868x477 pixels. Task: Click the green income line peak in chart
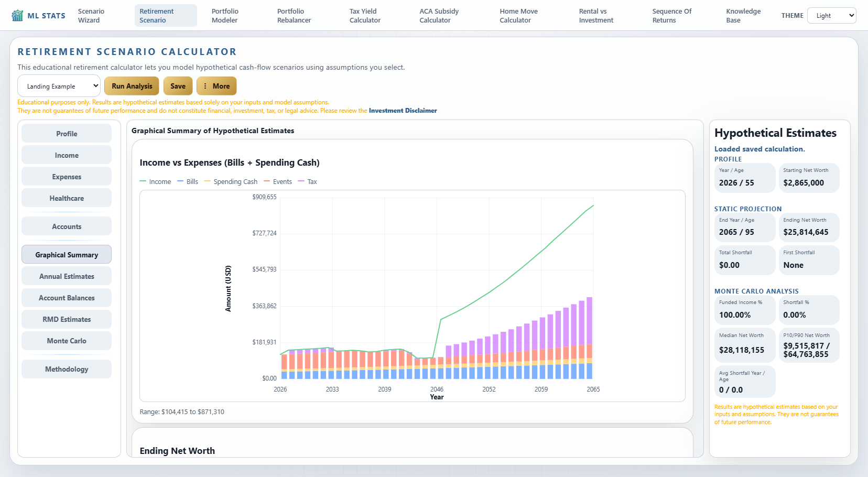point(593,205)
